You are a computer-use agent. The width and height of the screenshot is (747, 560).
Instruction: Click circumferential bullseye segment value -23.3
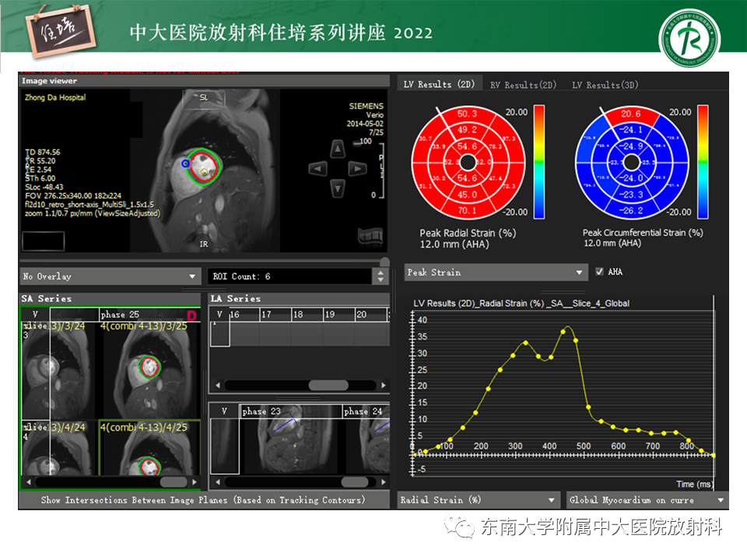(630, 194)
